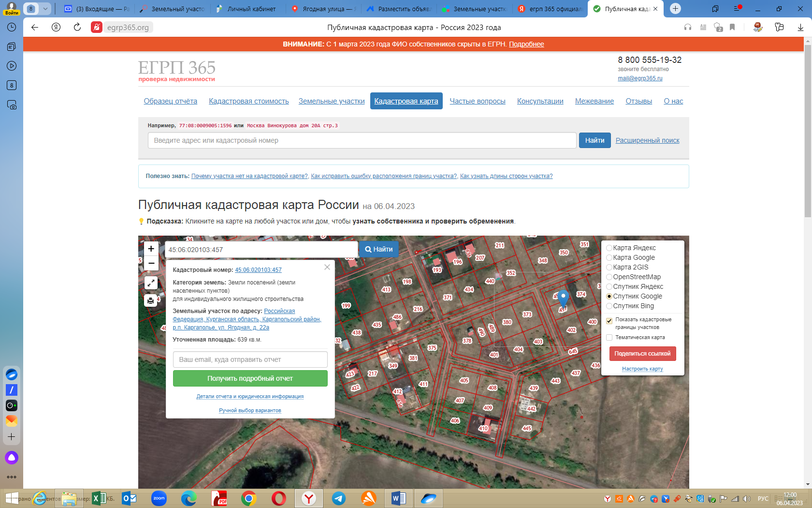Click the blue location marker on map

point(563,298)
